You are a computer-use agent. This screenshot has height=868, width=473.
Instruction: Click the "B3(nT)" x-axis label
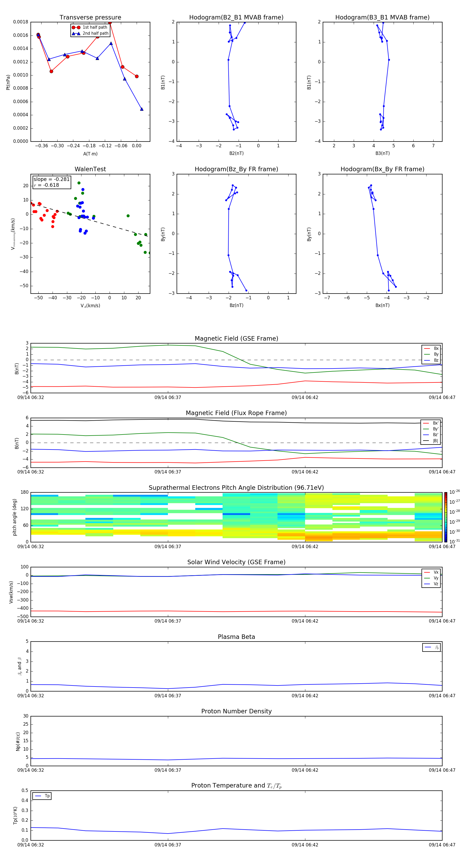pos(382,153)
